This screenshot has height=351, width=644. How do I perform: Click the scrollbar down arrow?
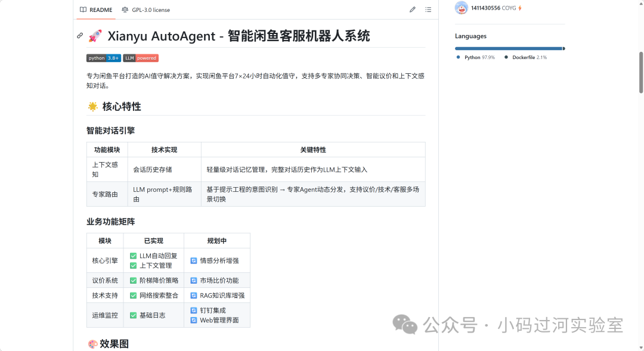click(x=640, y=348)
